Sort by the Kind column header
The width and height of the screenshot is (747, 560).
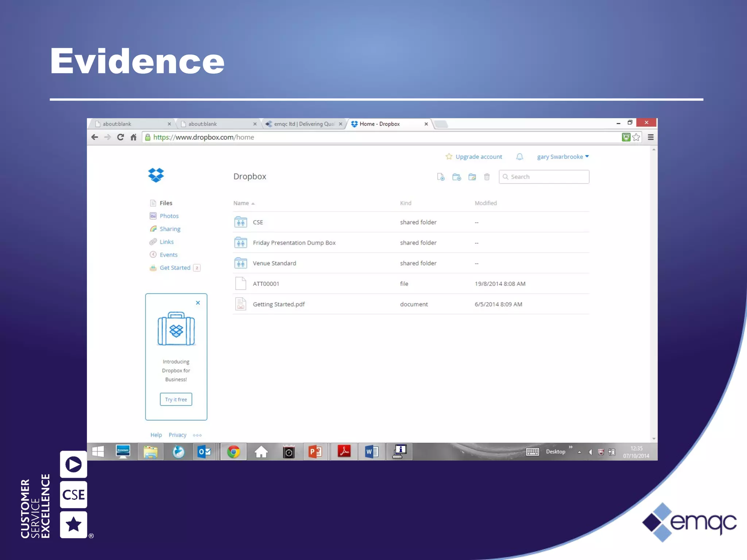pos(406,203)
